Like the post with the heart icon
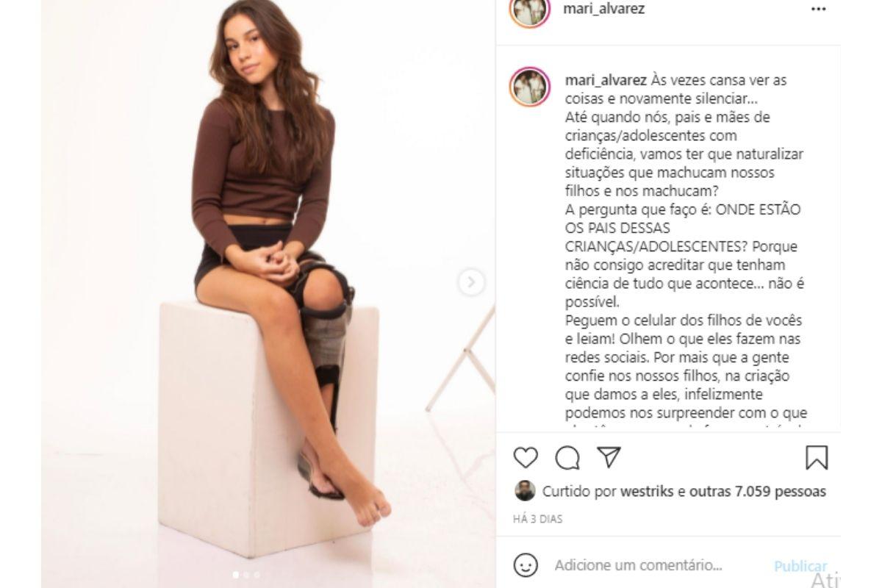Image resolution: width=882 pixels, height=588 pixels. pyautogui.click(x=526, y=457)
